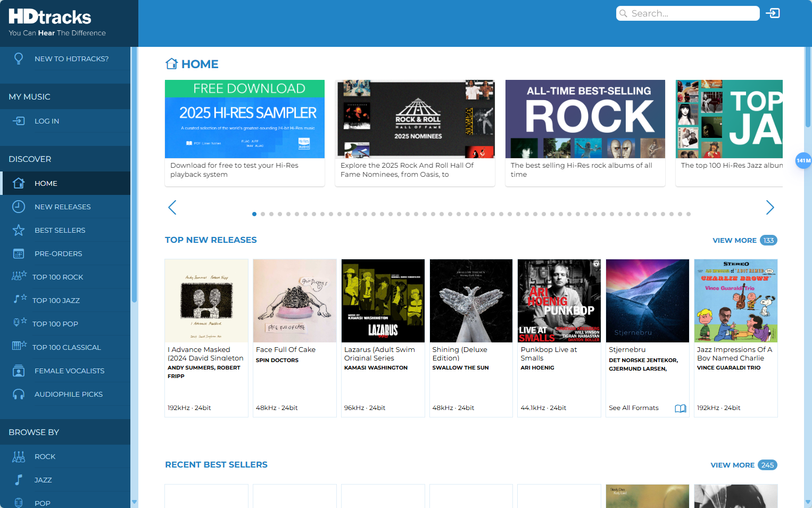Click the calendar icon for Pre-Orders

(x=19, y=253)
